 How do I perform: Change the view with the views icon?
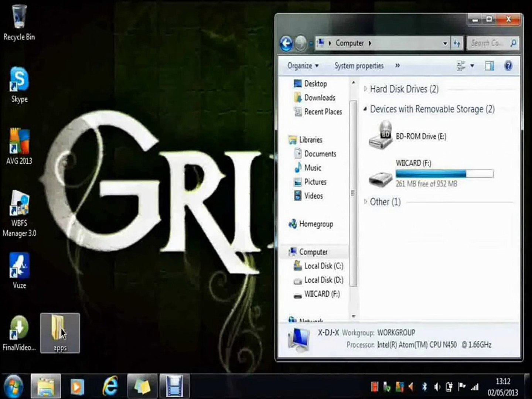[461, 66]
